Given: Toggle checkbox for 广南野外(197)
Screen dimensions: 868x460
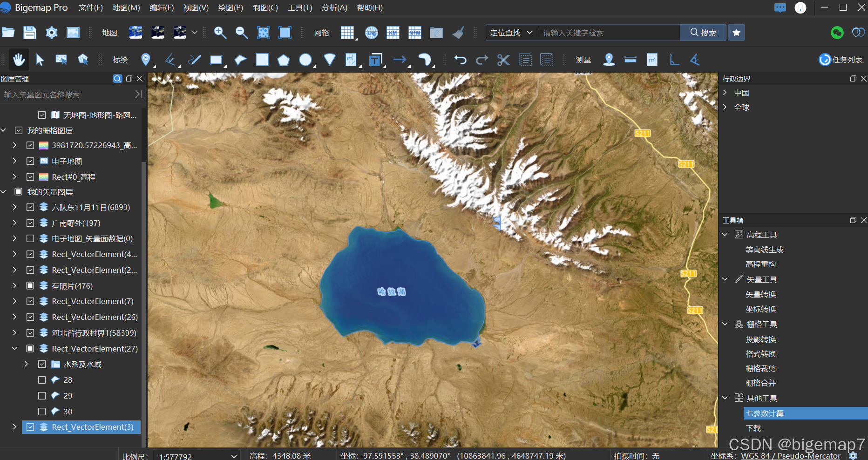Looking at the screenshot, I should point(30,223).
